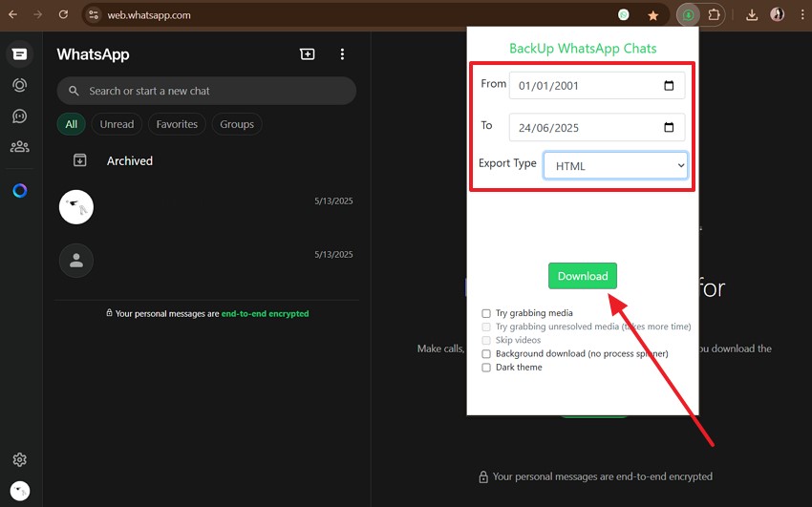Expand the Export Type dropdown
812x507 pixels.
[x=615, y=165]
